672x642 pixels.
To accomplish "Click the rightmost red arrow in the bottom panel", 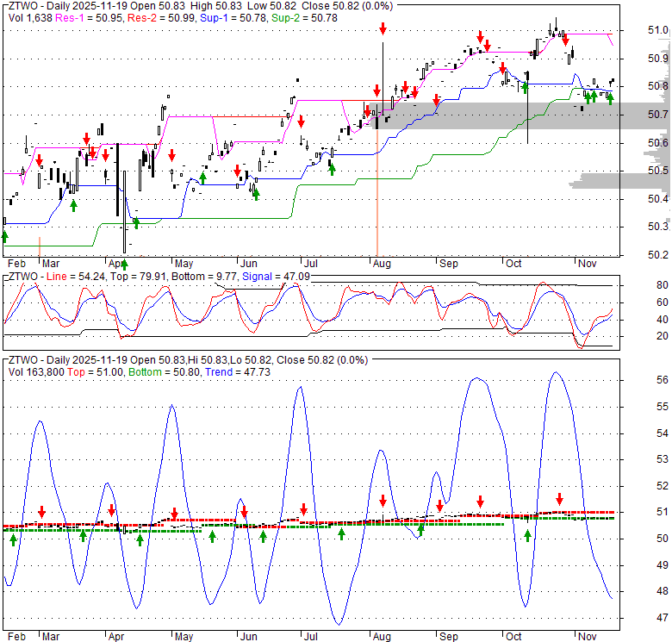I will click(x=559, y=499).
